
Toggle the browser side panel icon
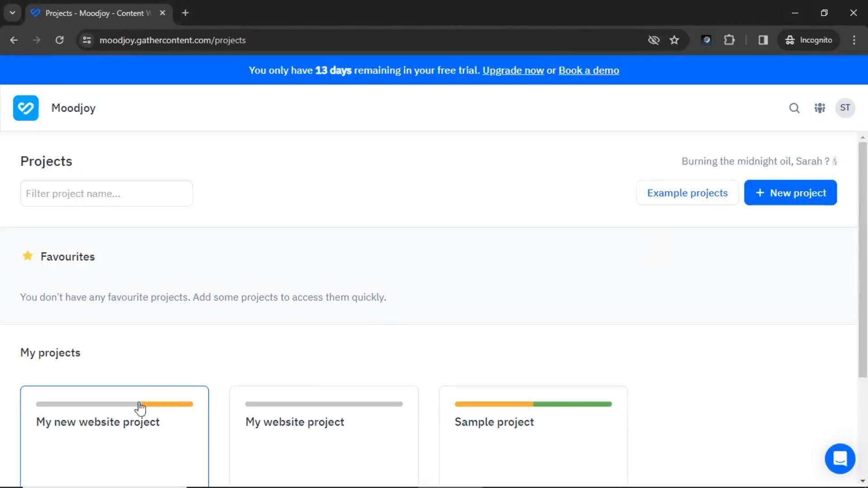click(763, 40)
